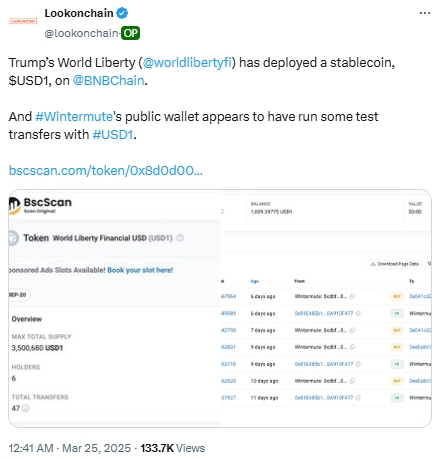Viewport: 444px width, 459px height.
Task: Follow the bscscan.com token link
Action: (x=106, y=171)
